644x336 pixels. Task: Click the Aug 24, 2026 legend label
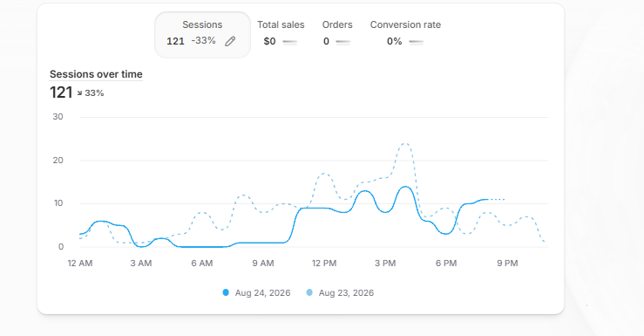pyautogui.click(x=262, y=293)
